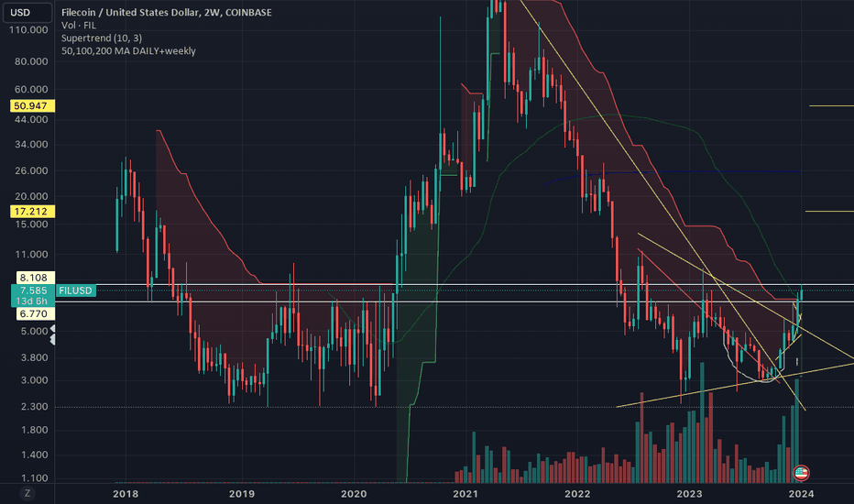Click the yellow 50.947 price label
This screenshot has height=504, width=854.
pyautogui.click(x=32, y=105)
